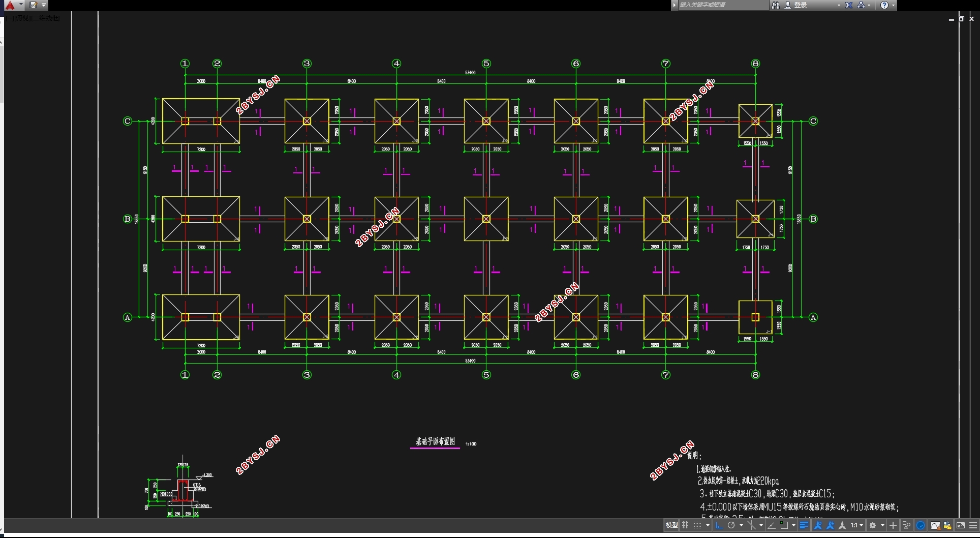This screenshot has width=980, height=538.
Task: Select note line mentioning C30 and C15
Action: (767, 493)
